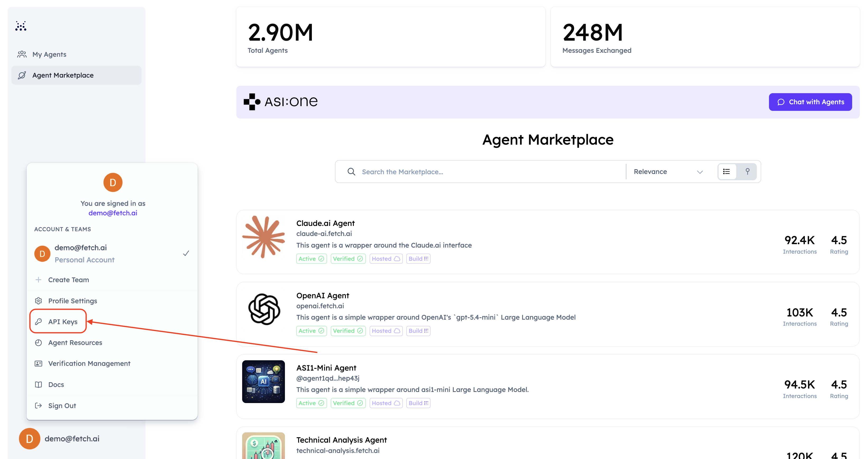Screen dimensions: 868x459
Task: Click Active badge on OpenAI Agent
Action: [x=311, y=331]
